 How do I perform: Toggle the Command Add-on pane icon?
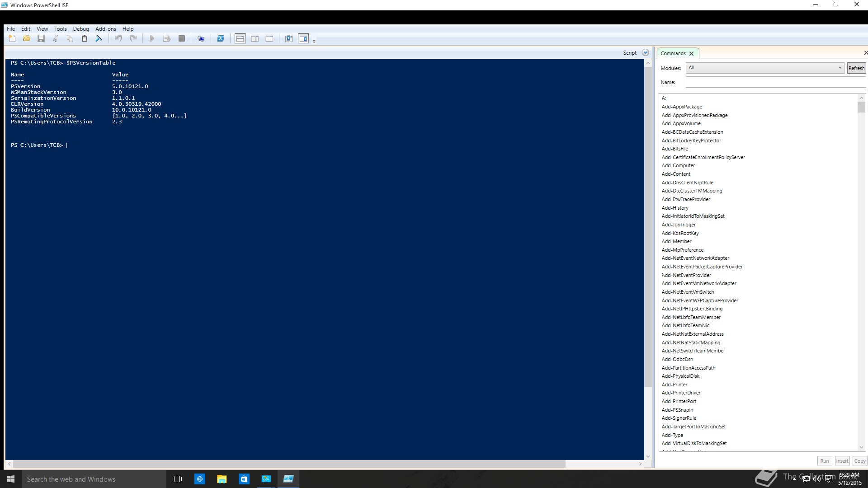(x=303, y=39)
